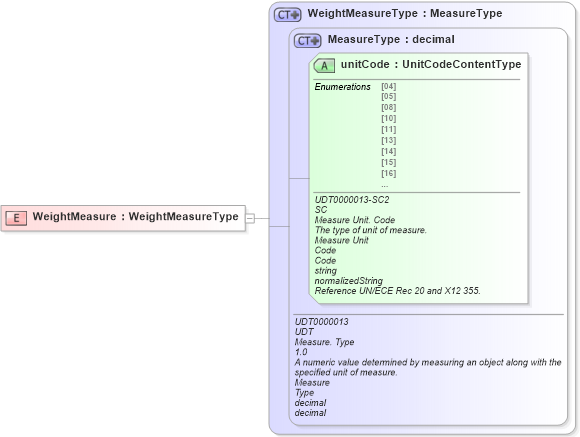
Task: Click the CT icon beside MeasureType
Action: [x=307, y=41]
